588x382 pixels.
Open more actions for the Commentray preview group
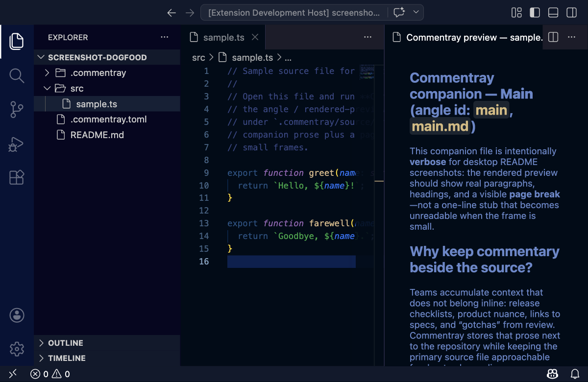pos(571,37)
